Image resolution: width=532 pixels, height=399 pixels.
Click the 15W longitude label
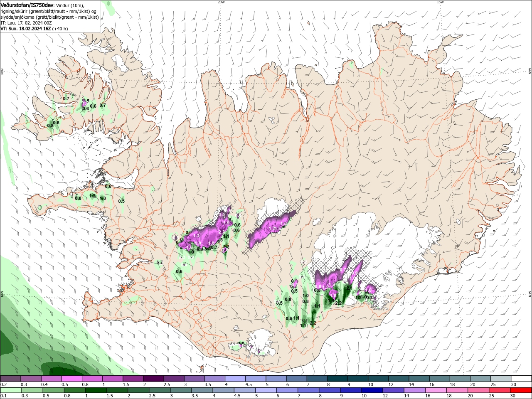point(440,2)
